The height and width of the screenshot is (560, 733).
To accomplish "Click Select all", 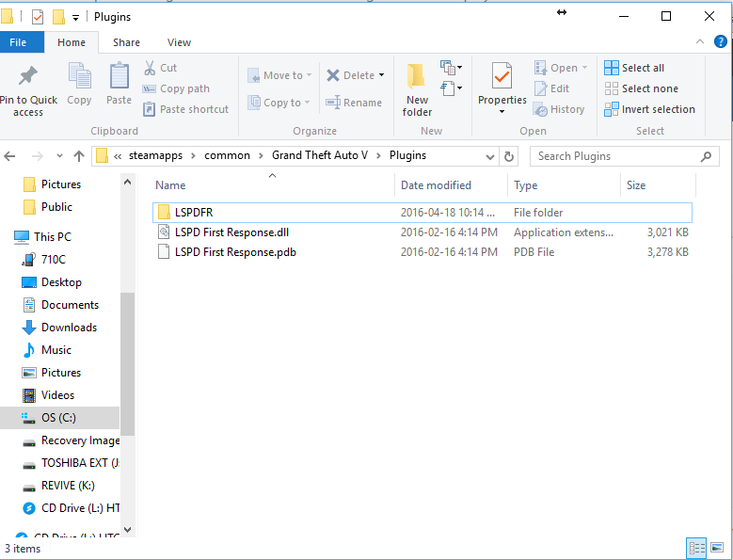I will click(x=634, y=68).
